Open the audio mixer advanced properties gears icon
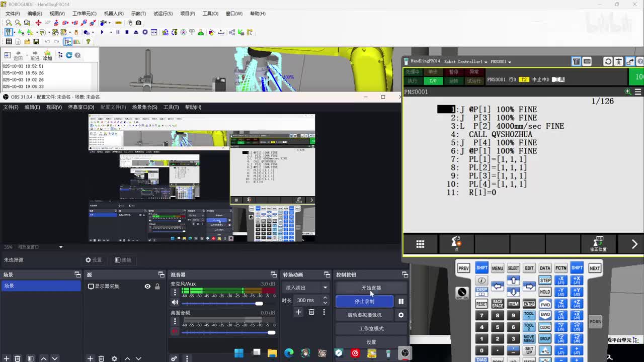This screenshot has width=644, height=362. tap(174, 358)
